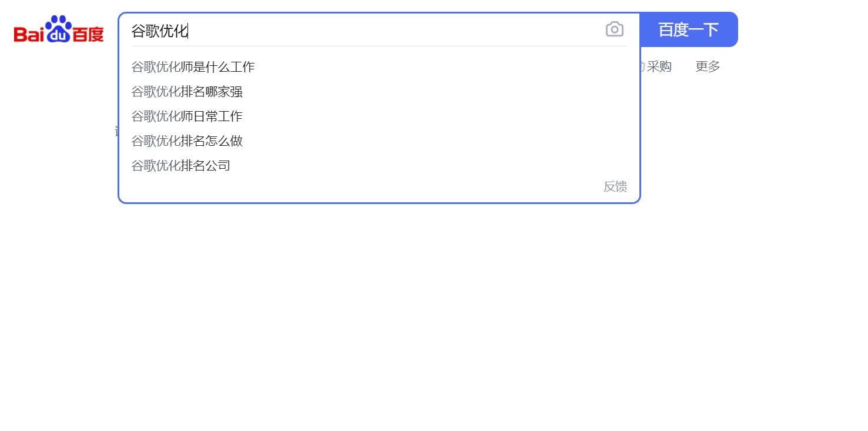Image resolution: width=868 pixels, height=431 pixels.
Task: Click the divider line under the search text
Action: click(379, 46)
